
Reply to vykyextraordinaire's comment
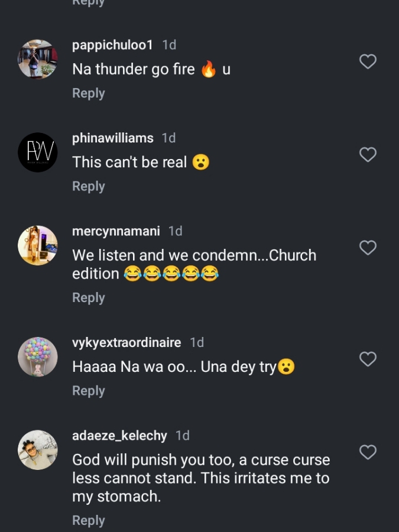coord(89,391)
